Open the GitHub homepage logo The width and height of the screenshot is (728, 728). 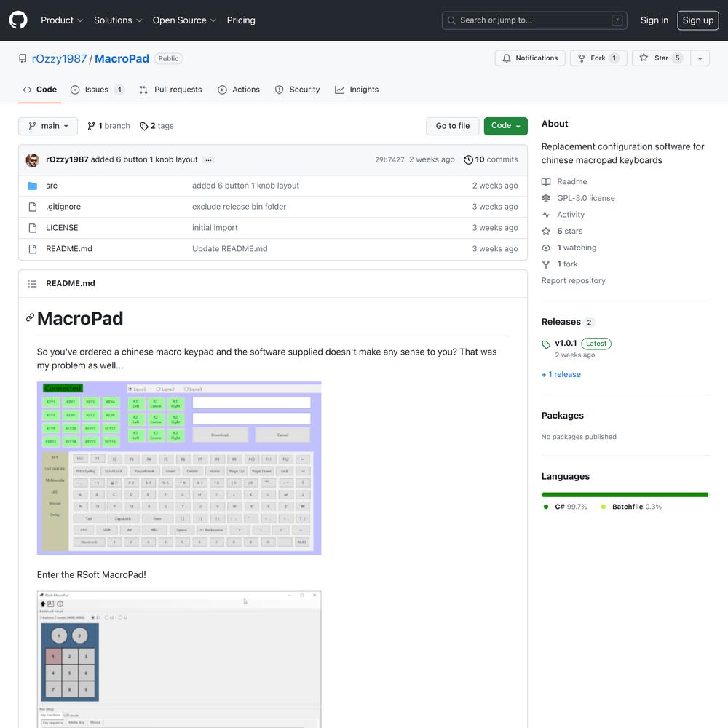(x=18, y=20)
